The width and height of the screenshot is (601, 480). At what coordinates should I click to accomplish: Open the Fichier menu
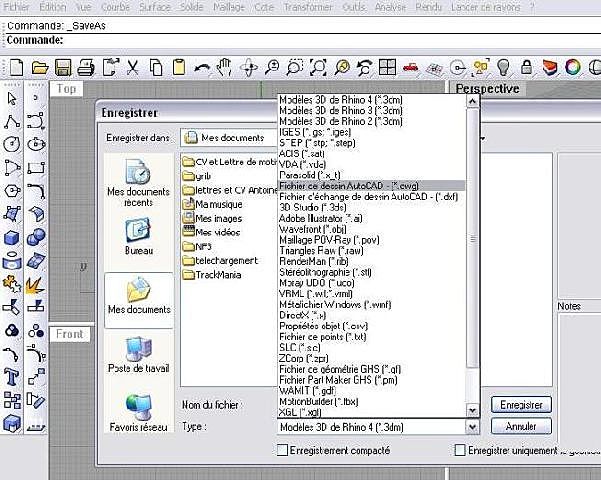[16, 7]
